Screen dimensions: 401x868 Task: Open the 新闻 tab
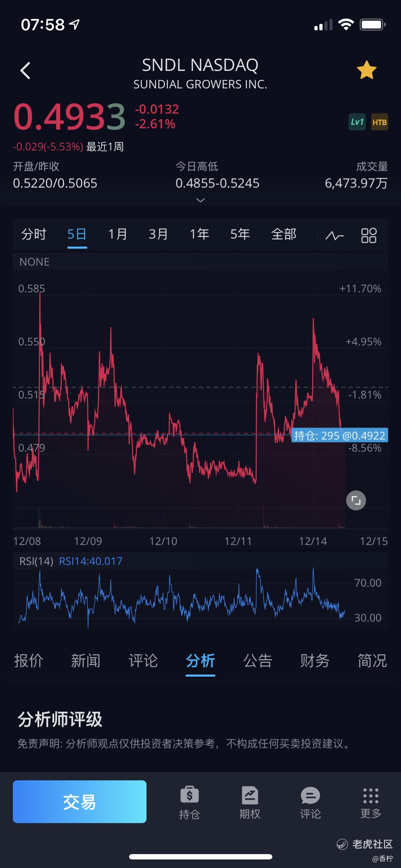tap(86, 661)
